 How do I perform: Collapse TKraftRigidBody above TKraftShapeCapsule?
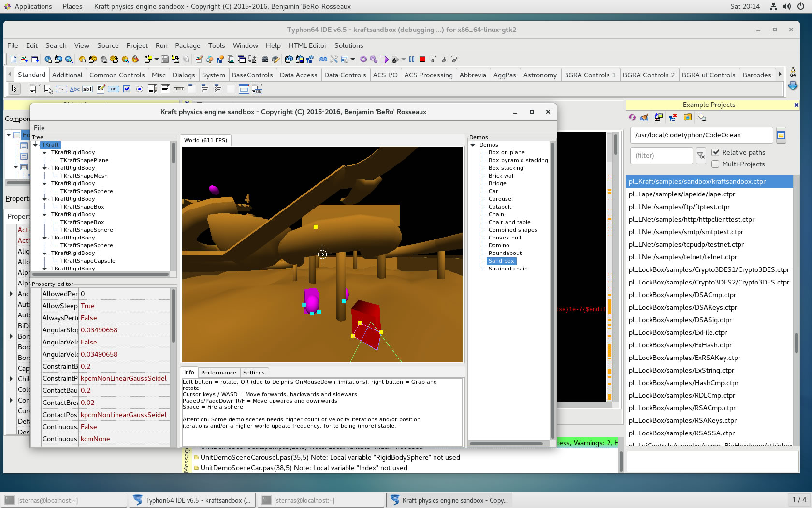pos(44,254)
